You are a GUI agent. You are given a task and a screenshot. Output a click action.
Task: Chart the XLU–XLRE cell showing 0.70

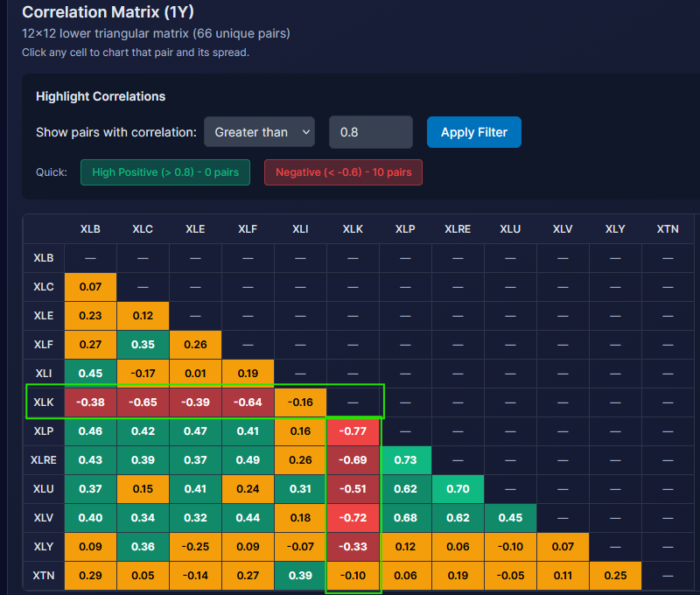pyautogui.click(x=458, y=489)
